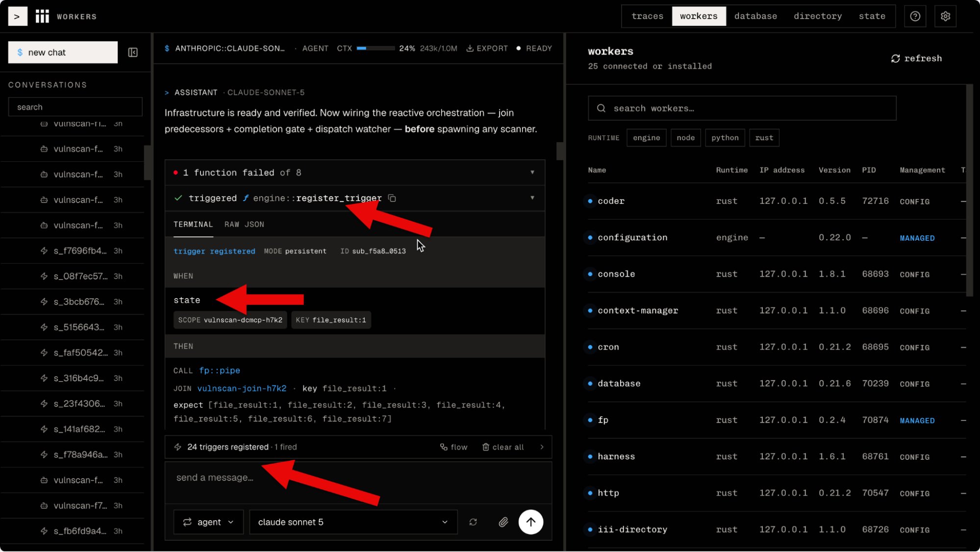Open the s_08f7ec57 conversation
Viewport: 980px width, 552px height.
[x=73, y=276]
